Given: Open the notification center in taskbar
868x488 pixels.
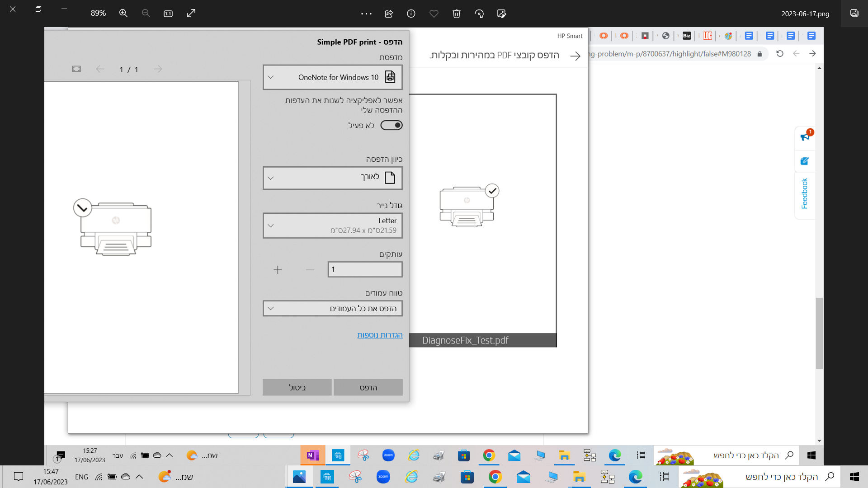Looking at the screenshot, I should pos(19,477).
